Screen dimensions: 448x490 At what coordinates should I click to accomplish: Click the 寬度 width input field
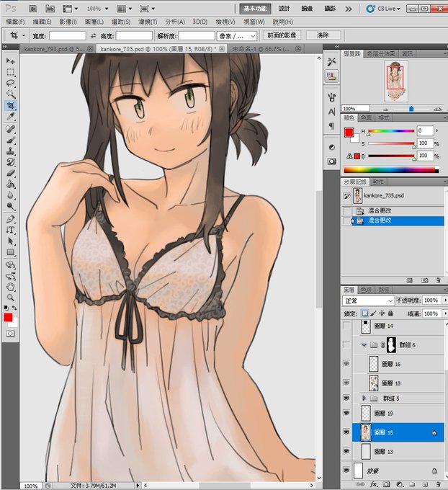point(68,36)
